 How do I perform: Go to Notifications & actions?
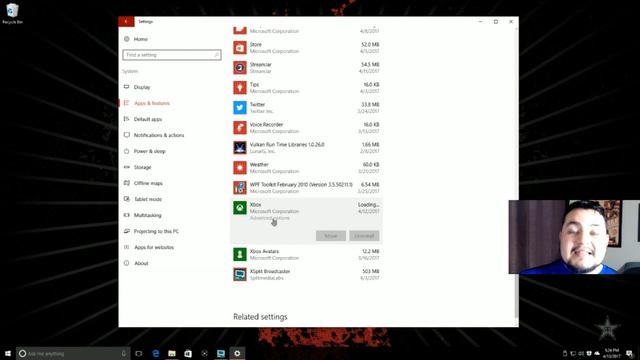159,135
